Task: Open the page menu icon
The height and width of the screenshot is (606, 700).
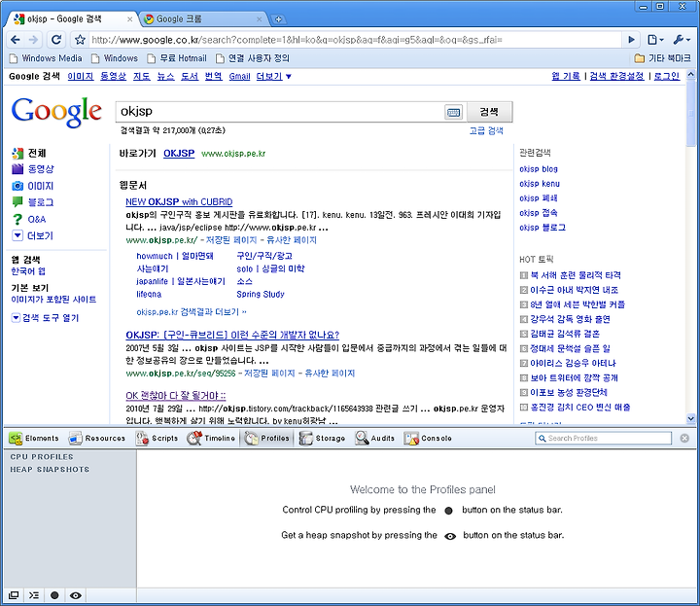Action: (x=655, y=40)
